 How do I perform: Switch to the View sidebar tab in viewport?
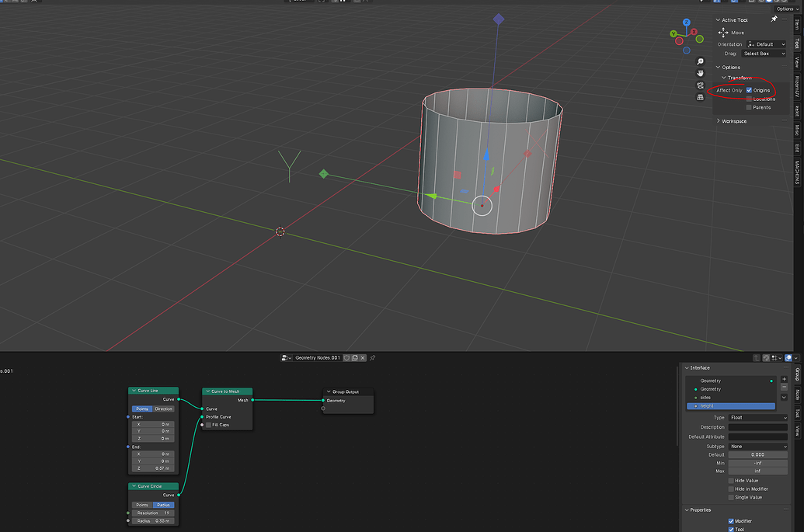point(797,62)
